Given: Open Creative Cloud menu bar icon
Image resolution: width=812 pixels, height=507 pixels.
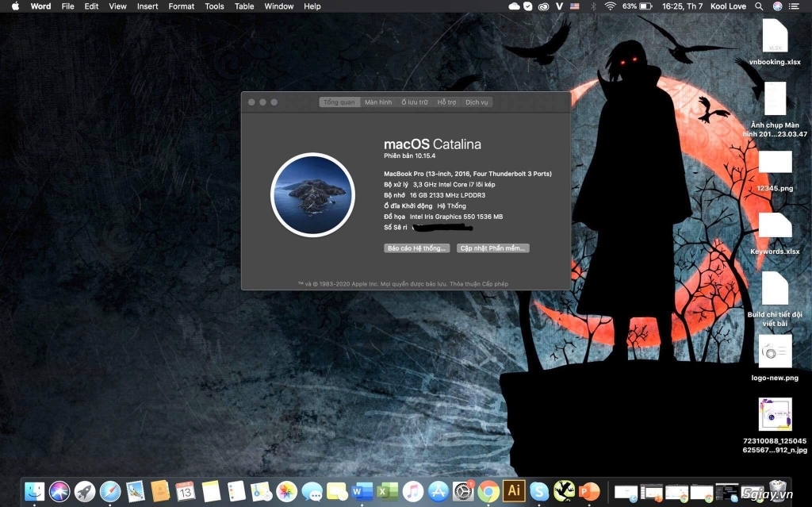Looking at the screenshot, I should (x=543, y=6).
